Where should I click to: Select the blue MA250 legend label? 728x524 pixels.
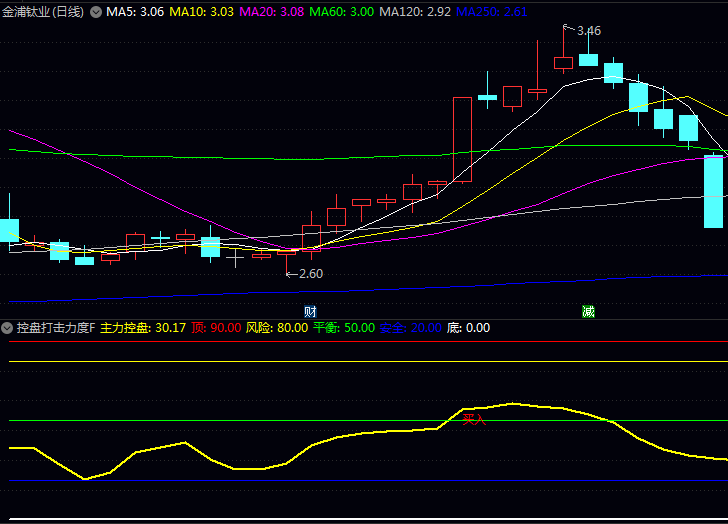491,12
